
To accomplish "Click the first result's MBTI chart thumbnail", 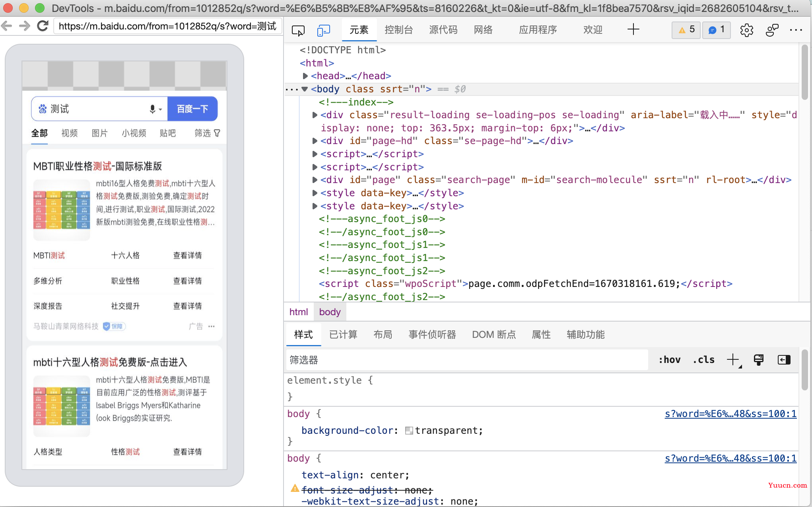I will pyautogui.click(x=62, y=210).
